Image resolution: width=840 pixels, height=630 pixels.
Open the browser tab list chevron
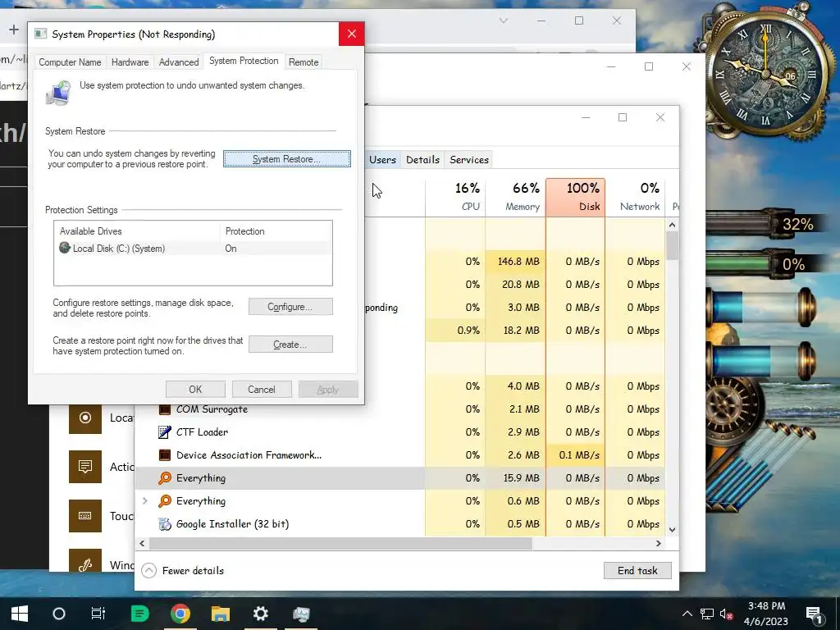[x=503, y=21]
